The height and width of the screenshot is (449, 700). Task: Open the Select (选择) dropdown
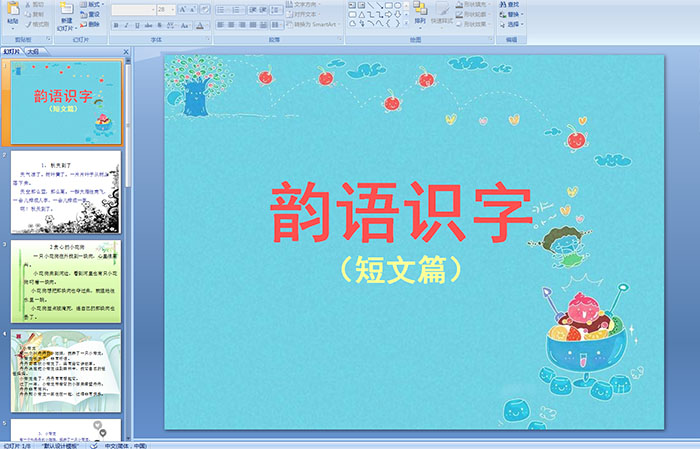point(512,24)
